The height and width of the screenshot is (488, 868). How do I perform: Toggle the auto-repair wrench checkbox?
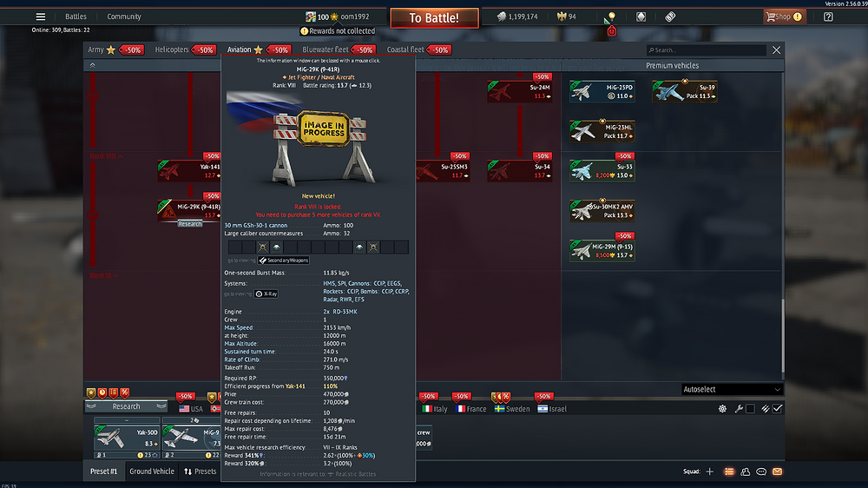[x=750, y=409]
